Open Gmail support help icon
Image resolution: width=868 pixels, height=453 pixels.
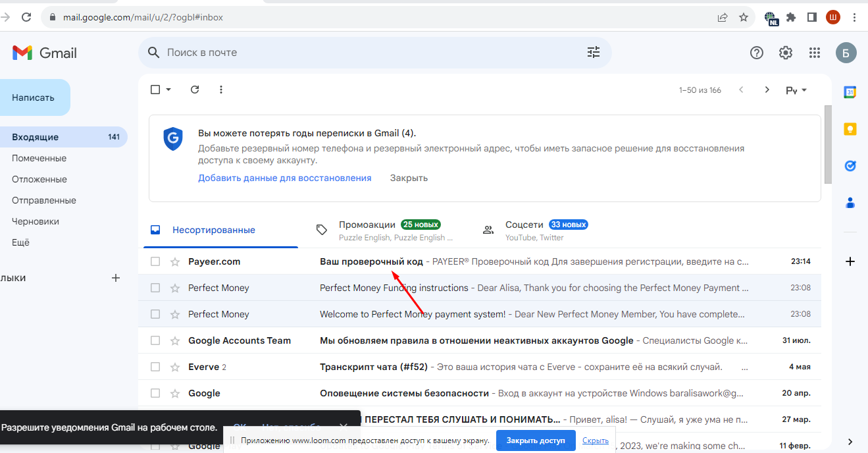click(x=757, y=53)
